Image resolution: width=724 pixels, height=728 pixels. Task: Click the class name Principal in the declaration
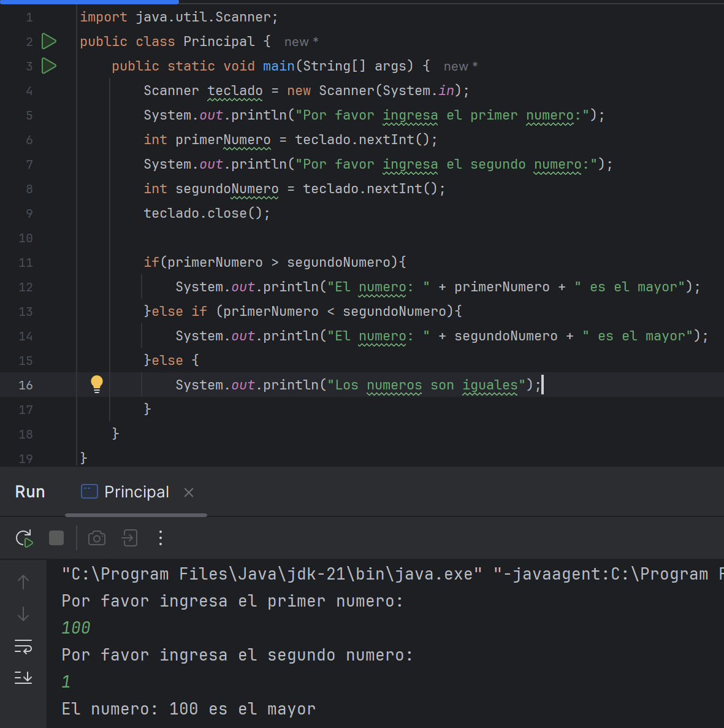pyautogui.click(x=219, y=41)
